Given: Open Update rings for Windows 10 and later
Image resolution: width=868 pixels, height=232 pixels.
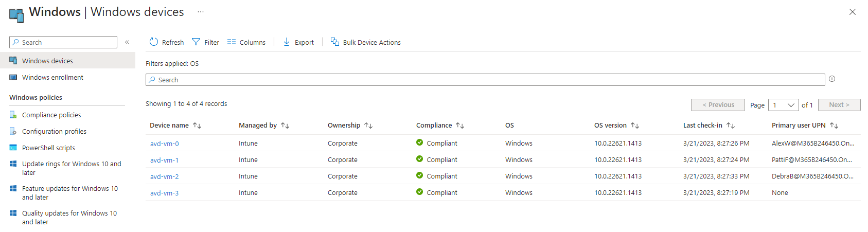Looking at the screenshot, I should coord(72,168).
